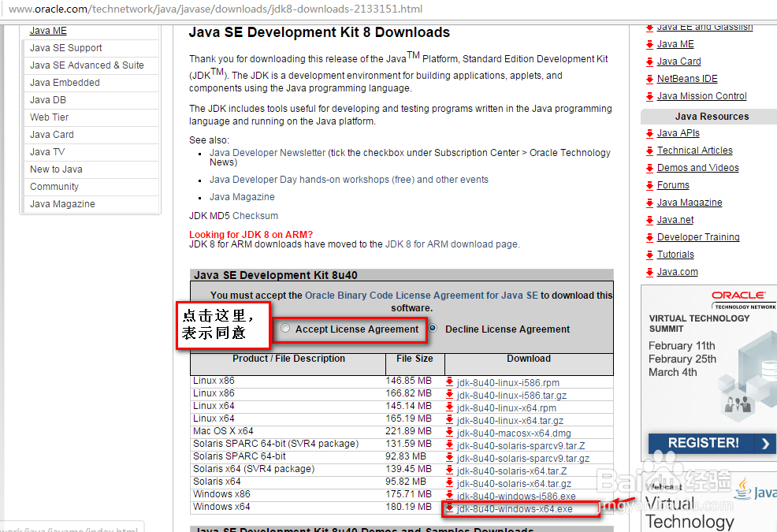Click the download arrow icon for jdk-8u40-linux-x64.rpm
This screenshot has height=532, width=777.
pos(449,407)
